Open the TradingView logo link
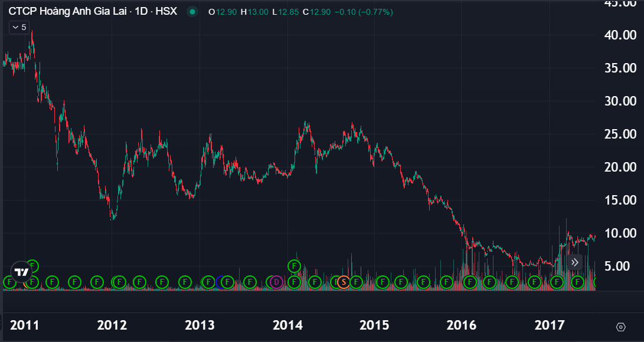The image size is (644, 342). 21,272
